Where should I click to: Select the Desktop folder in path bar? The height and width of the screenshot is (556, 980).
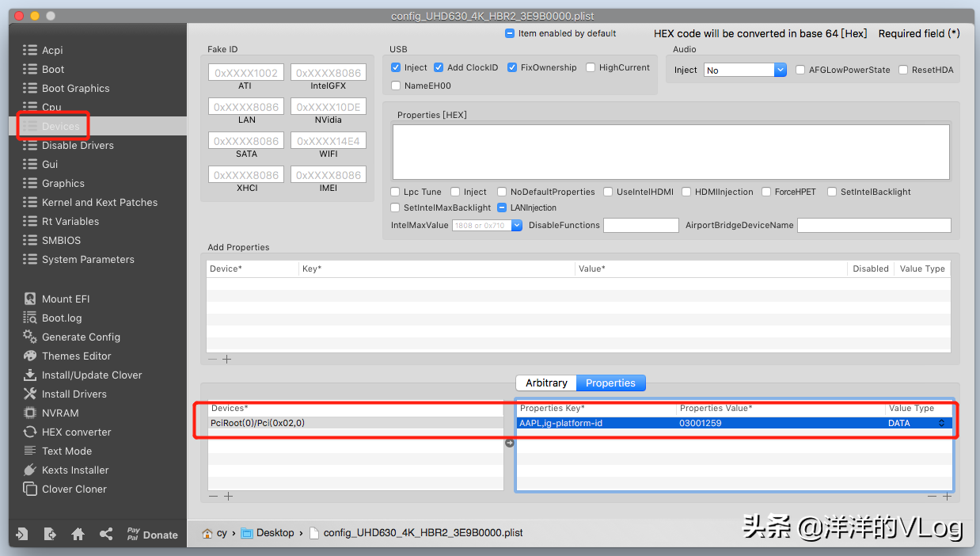(x=274, y=533)
